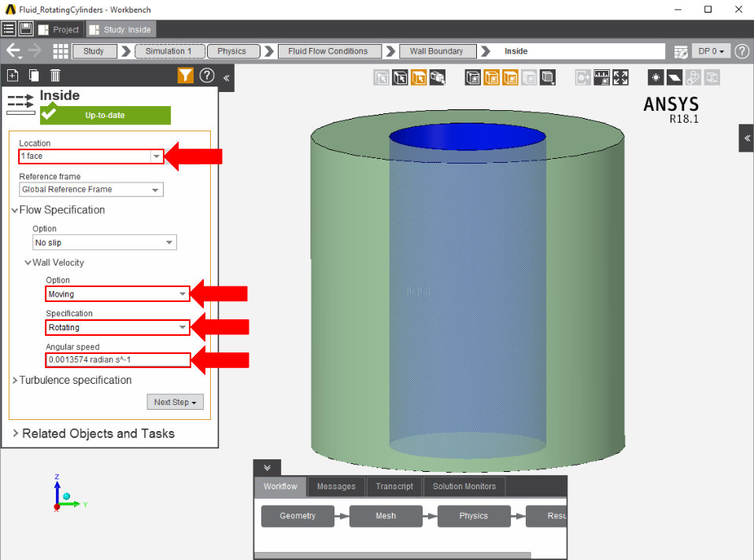Click the lighting sun icon
This screenshot has width=754, height=560.
pyautogui.click(x=656, y=77)
